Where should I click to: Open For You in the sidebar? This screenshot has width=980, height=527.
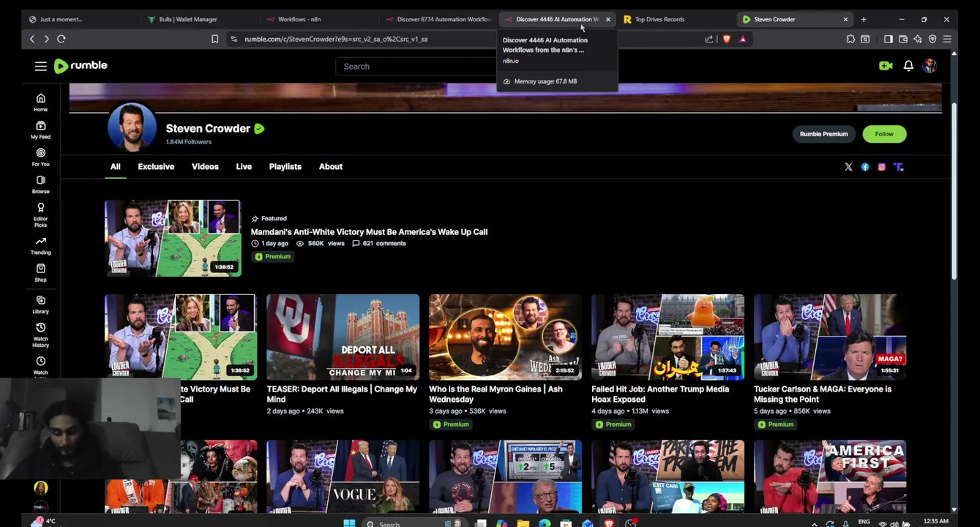[40, 157]
